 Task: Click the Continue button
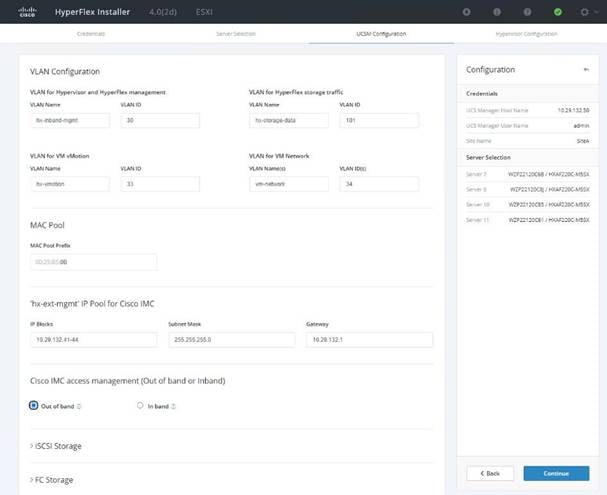(x=556, y=473)
